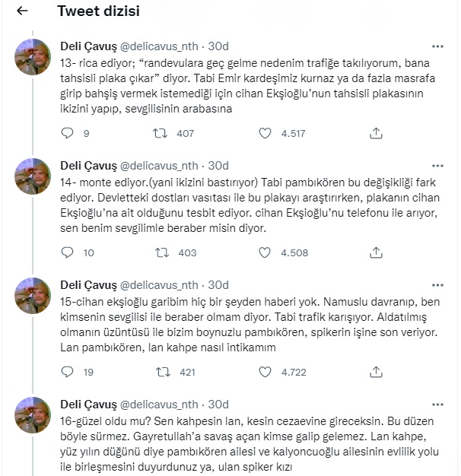The height and width of the screenshot is (476, 461).
Task: Share tweet 14 about monte ediyor
Action: click(375, 252)
